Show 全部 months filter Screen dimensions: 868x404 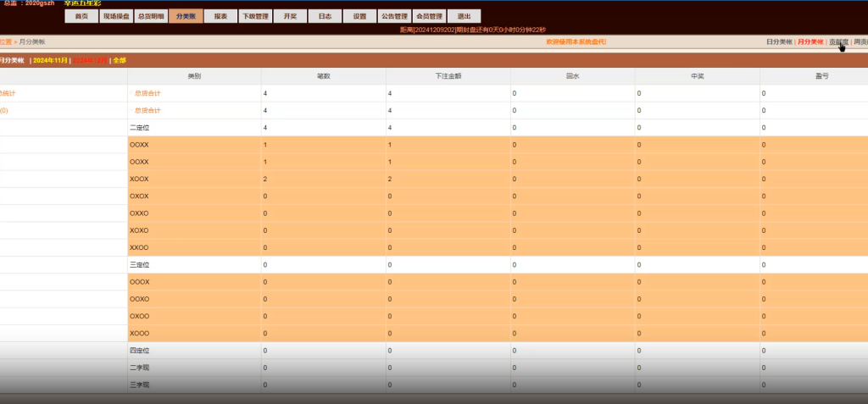[119, 60]
